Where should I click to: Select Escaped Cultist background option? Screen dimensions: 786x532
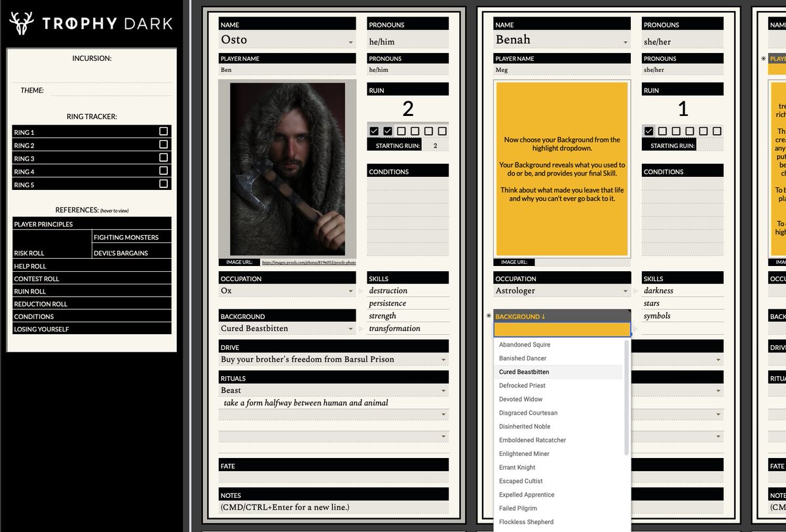click(559, 482)
